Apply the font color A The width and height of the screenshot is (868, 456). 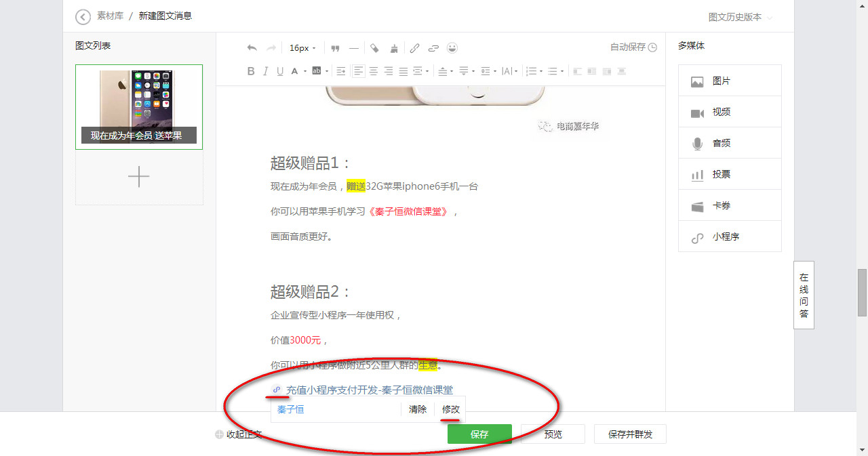click(x=295, y=71)
